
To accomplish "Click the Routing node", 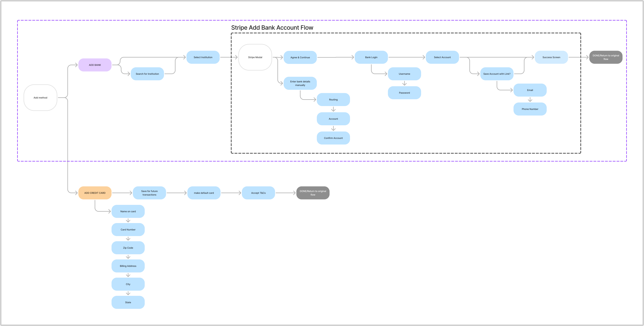I will (333, 100).
